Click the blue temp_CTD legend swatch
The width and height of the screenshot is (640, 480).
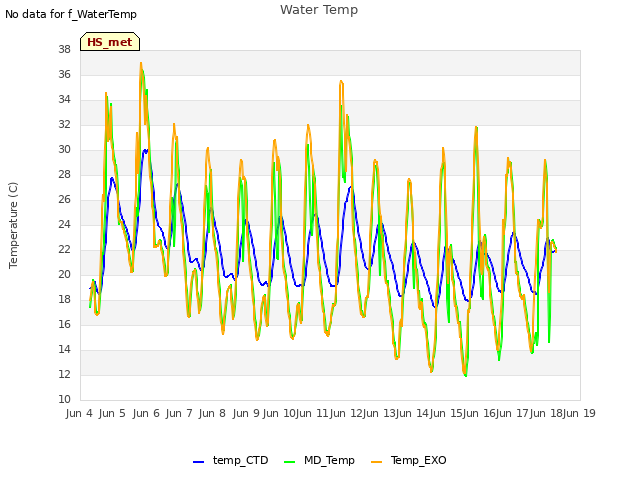pos(198,462)
